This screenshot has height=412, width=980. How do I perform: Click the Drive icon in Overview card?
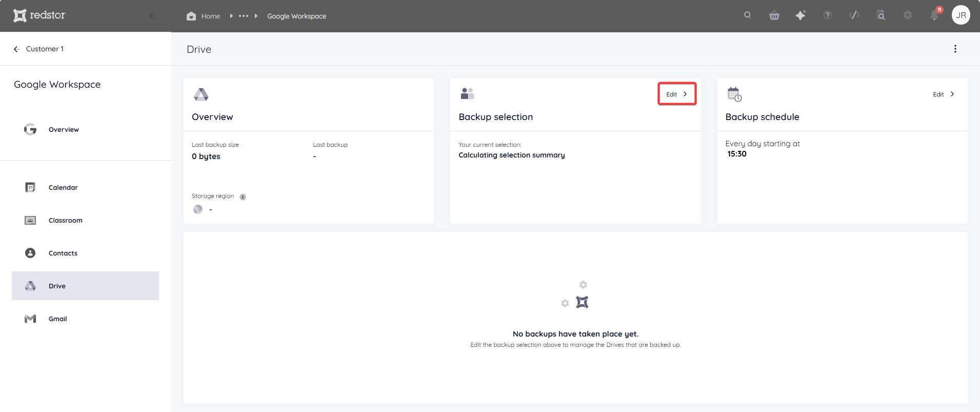(x=201, y=94)
